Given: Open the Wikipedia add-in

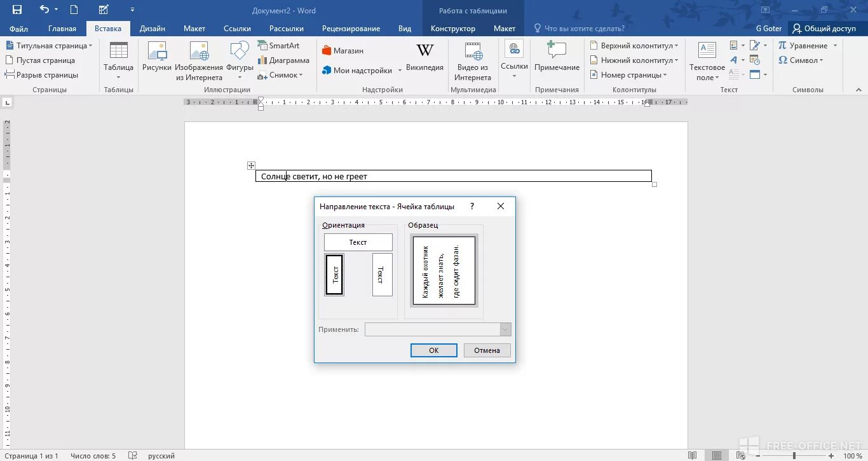Looking at the screenshot, I should tap(424, 57).
